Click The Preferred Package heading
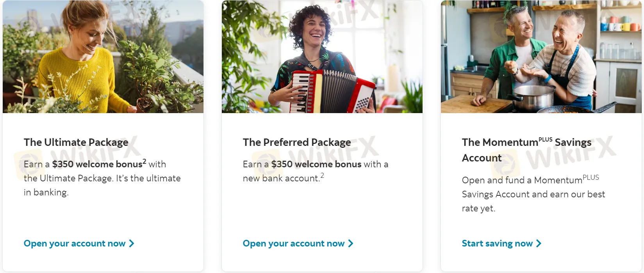The image size is (644, 273). point(297,142)
